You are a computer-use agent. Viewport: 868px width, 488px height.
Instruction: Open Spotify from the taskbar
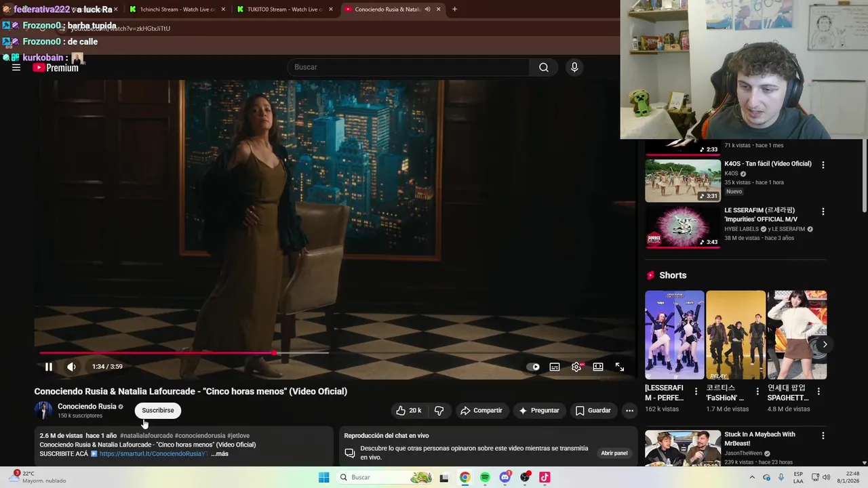[485, 477]
